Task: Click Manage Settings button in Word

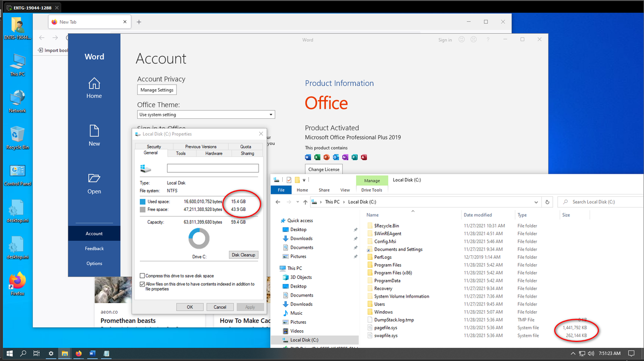Action: pos(157,90)
